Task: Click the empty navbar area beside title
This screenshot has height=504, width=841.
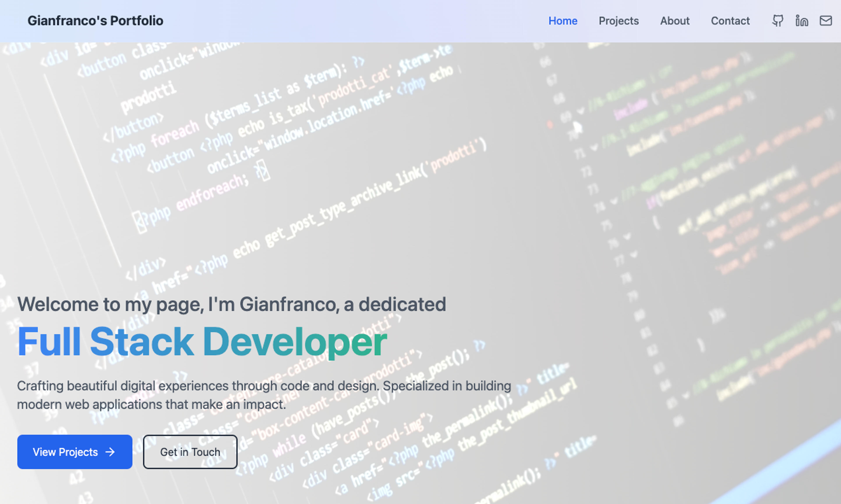Action: [353, 21]
